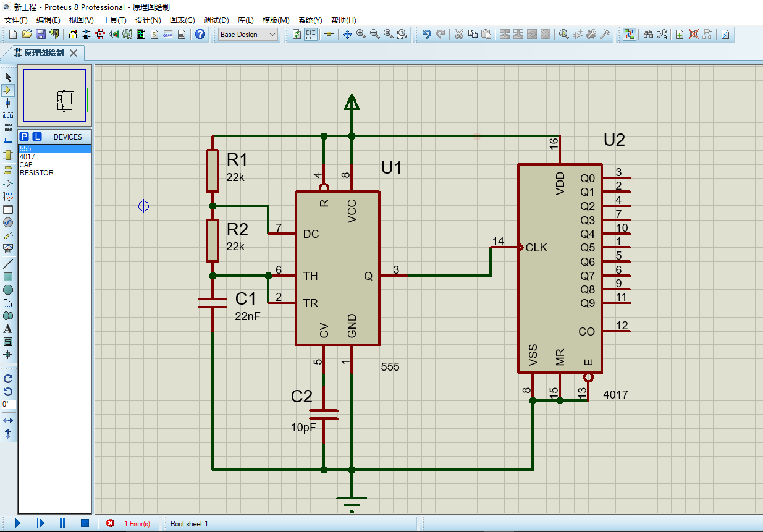This screenshot has height=532, width=763.
Task: Undo the last change
Action: 426,35
